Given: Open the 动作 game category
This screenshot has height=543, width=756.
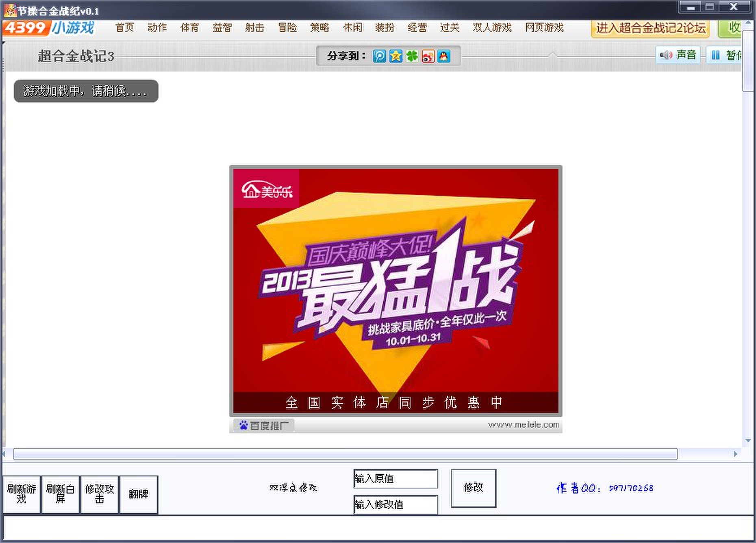Looking at the screenshot, I should [x=157, y=28].
